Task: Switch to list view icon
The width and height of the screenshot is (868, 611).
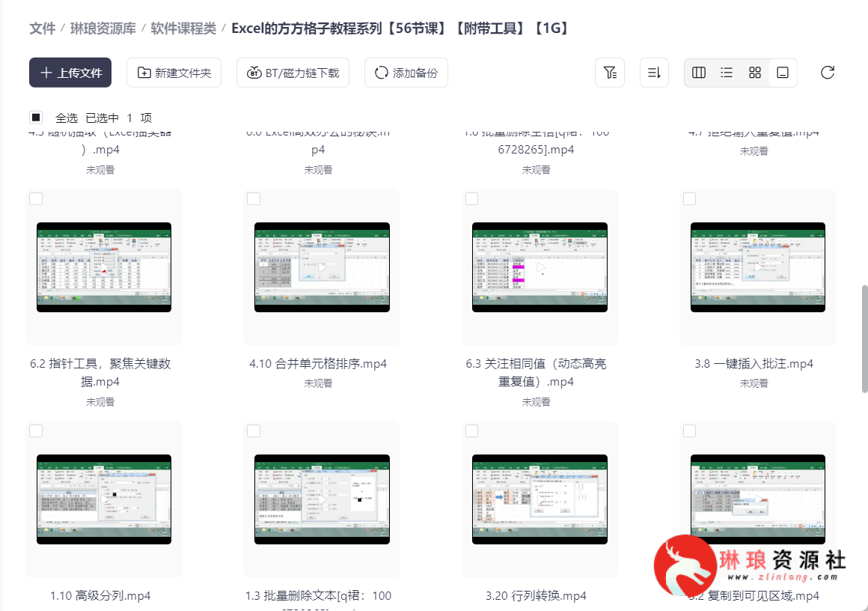Action: point(727,73)
